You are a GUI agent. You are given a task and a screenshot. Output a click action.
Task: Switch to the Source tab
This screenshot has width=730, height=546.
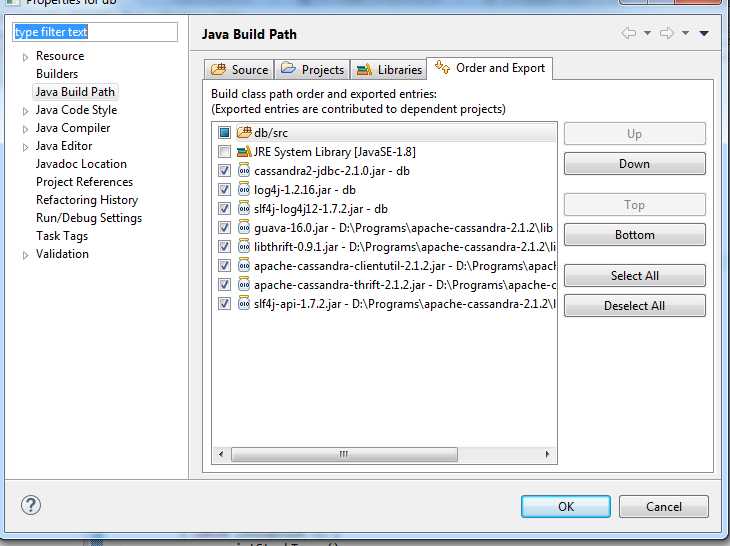[239, 70]
